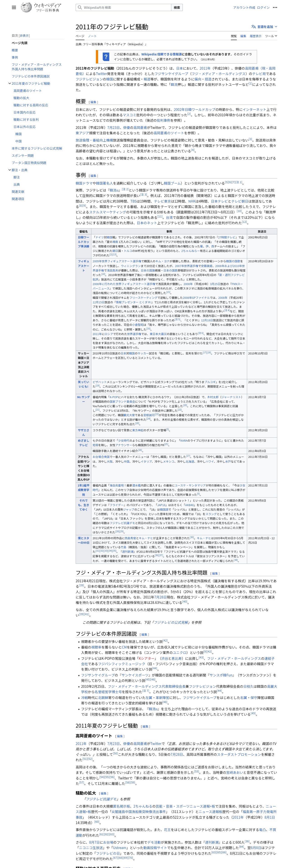Jump to ページ先頭 in contents
The width and height of the screenshot is (289, 868).
click(20, 43)
